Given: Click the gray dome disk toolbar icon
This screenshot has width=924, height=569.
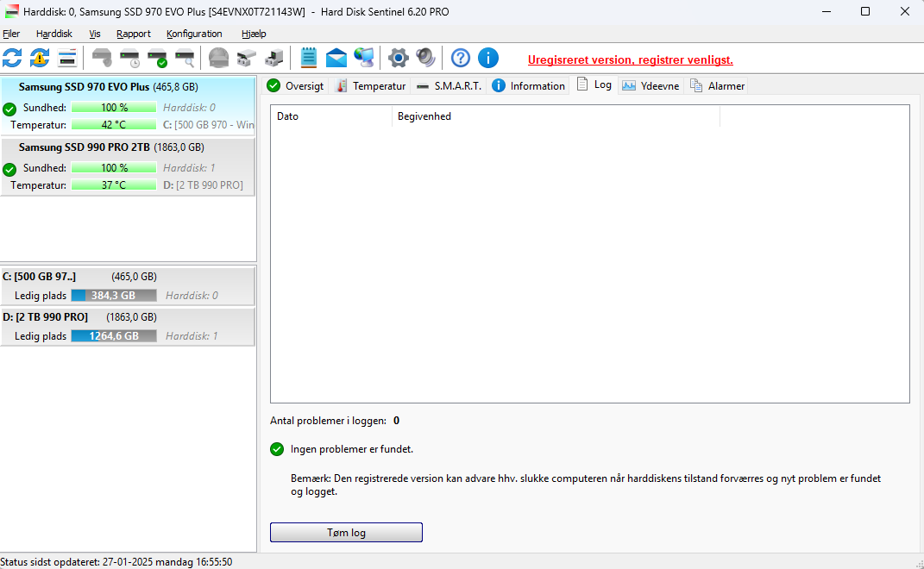Looking at the screenshot, I should pyautogui.click(x=218, y=59).
